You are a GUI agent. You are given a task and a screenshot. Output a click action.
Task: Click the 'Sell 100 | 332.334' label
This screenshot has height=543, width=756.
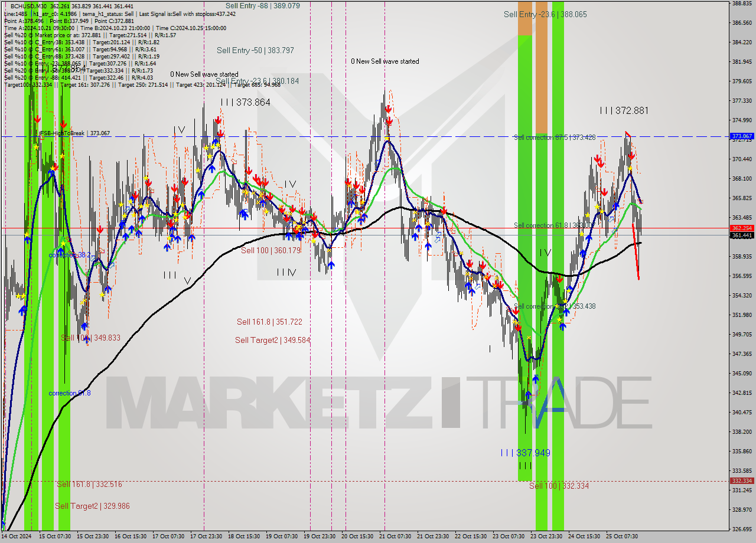(559, 486)
